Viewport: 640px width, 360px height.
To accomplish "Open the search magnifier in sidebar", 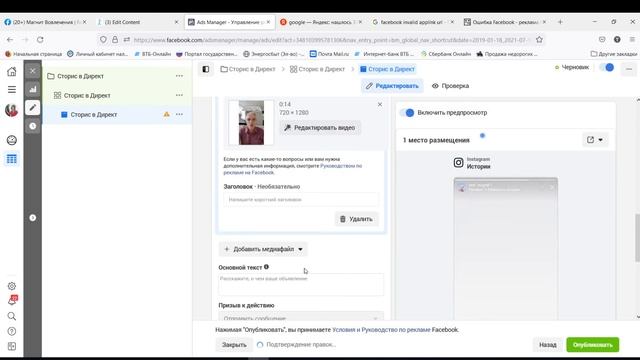I will coord(11,316).
